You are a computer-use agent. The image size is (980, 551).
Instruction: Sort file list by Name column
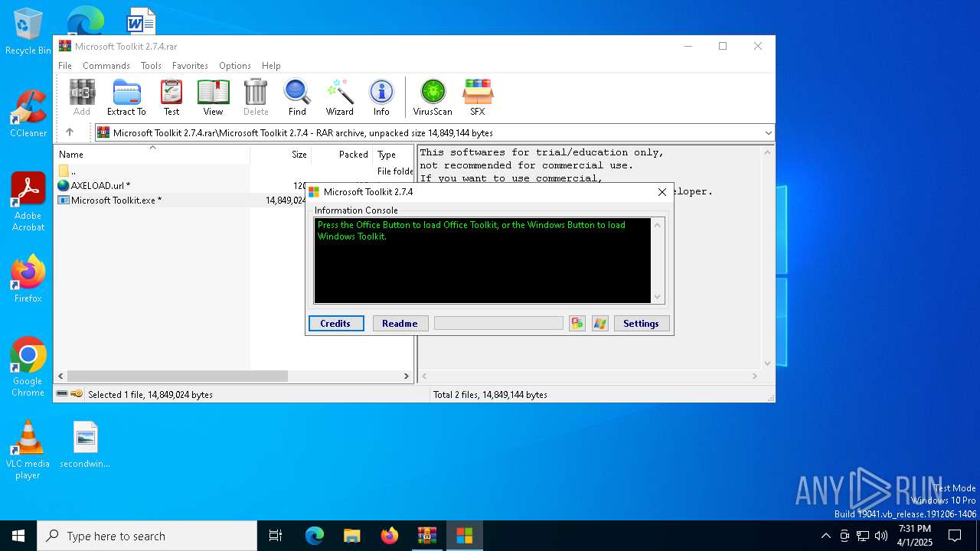click(x=153, y=154)
